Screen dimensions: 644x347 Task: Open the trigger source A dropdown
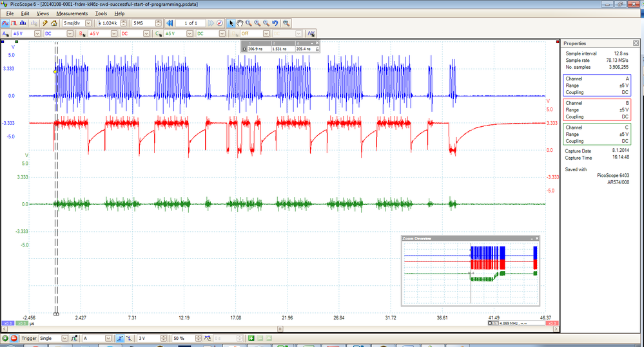tap(108, 339)
